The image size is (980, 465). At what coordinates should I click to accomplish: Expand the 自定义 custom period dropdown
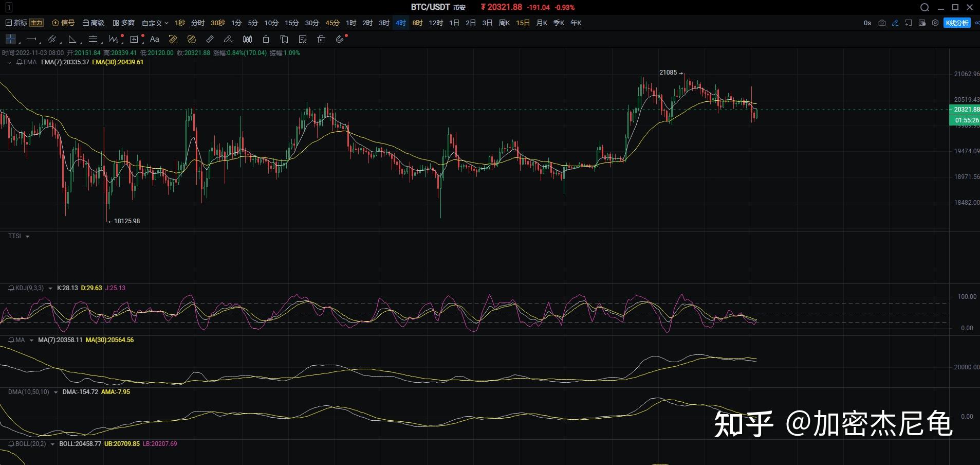pyautogui.click(x=155, y=23)
